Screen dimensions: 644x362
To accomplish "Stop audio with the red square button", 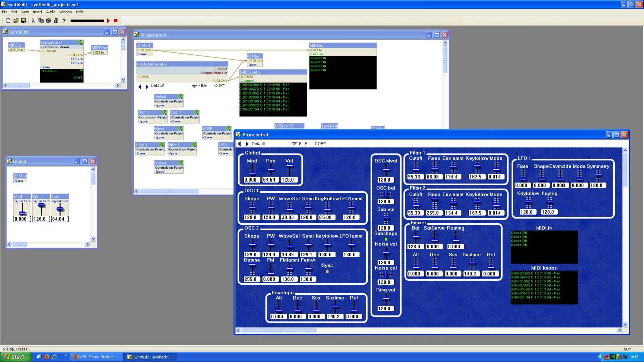I will (115, 21).
